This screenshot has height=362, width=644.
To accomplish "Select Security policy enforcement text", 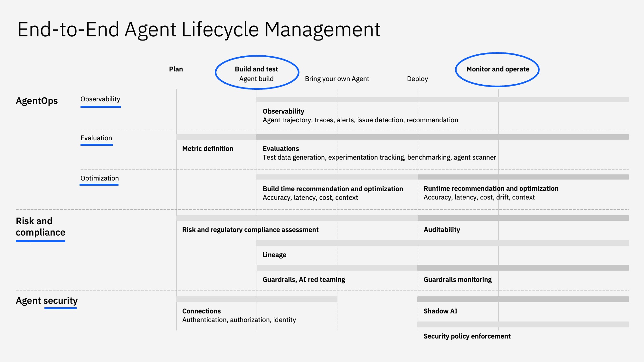I will (467, 336).
